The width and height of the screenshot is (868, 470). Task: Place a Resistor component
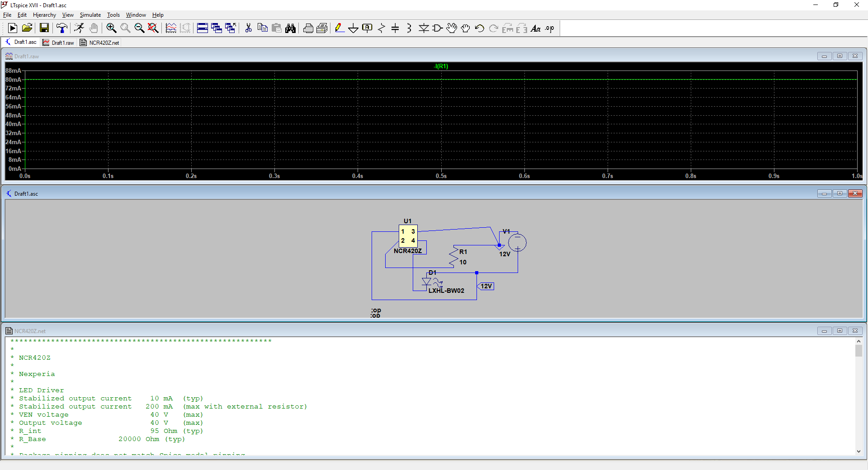[x=382, y=28]
